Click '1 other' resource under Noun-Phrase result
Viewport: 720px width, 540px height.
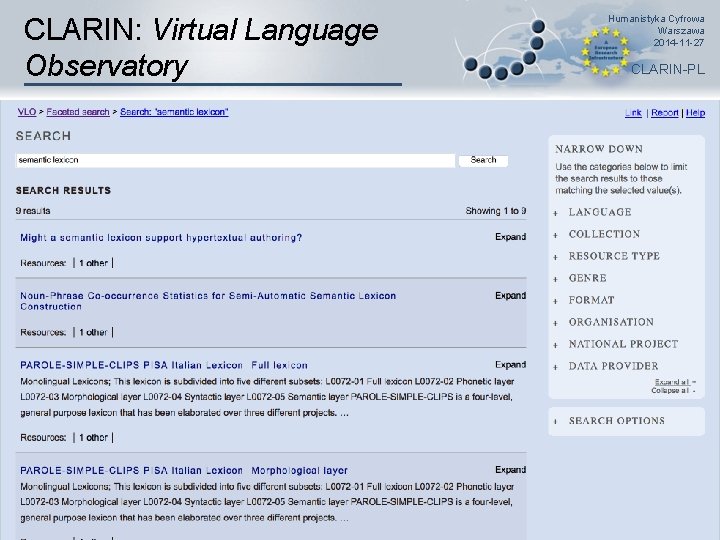pyautogui.click(x=93, y=332)
